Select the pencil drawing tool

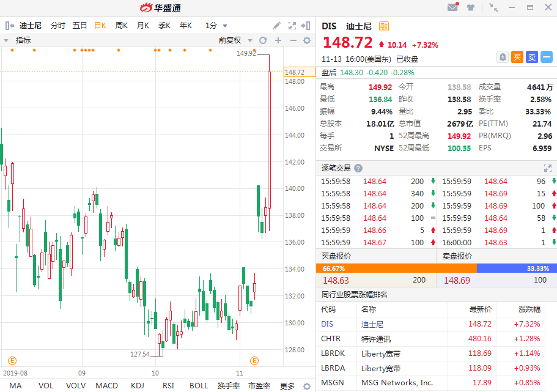[276, 26]
